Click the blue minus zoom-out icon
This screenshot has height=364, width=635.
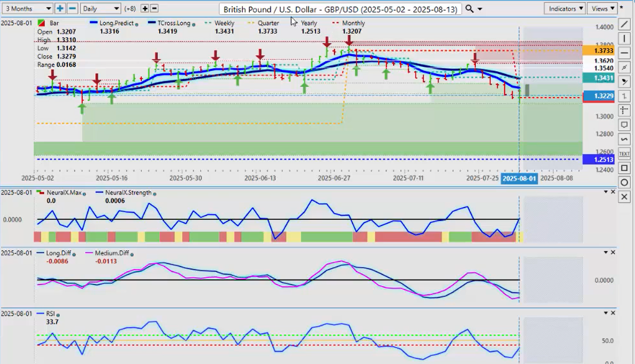click(72, 9)
